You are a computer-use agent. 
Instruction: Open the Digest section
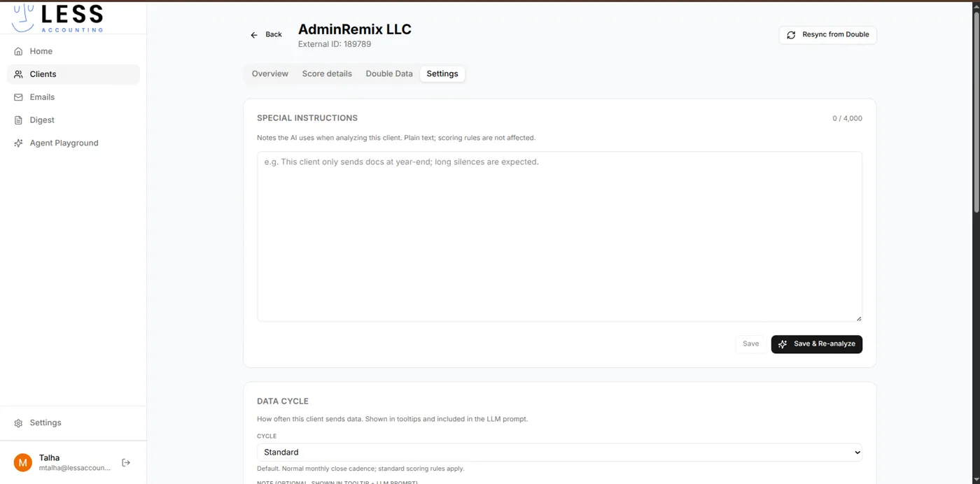[x=73, y=120]
